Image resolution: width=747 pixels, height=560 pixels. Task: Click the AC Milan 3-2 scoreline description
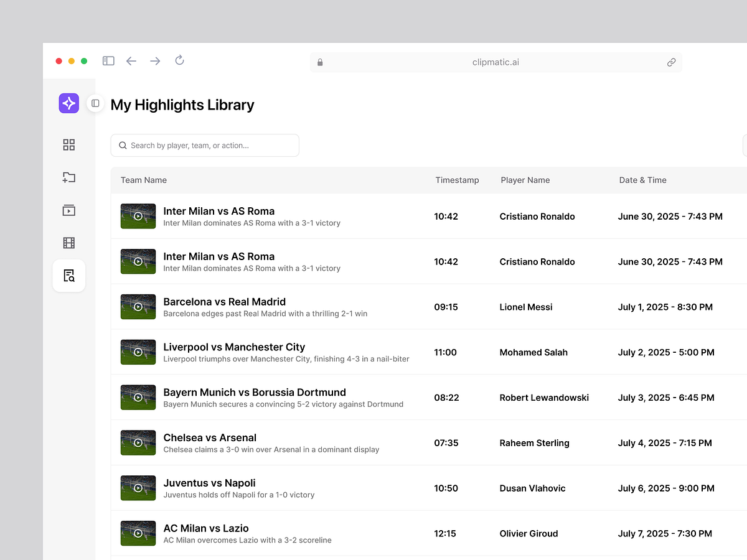pos(247,541)
